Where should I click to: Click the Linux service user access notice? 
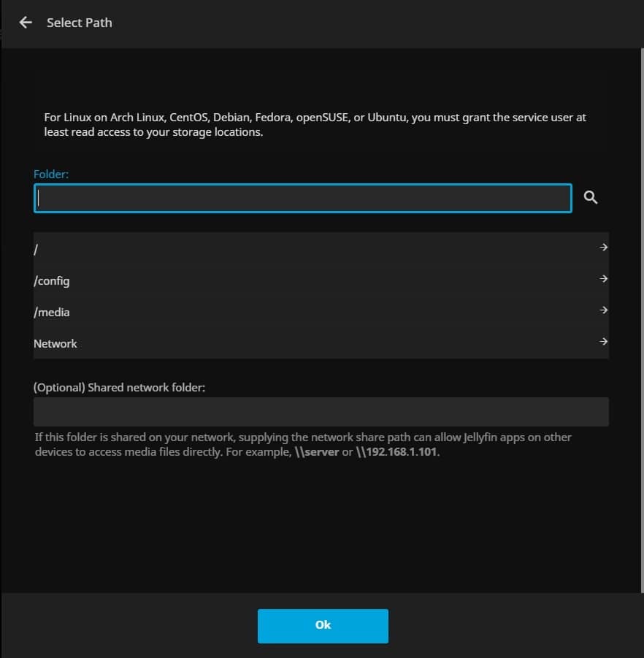coord(315,125)
